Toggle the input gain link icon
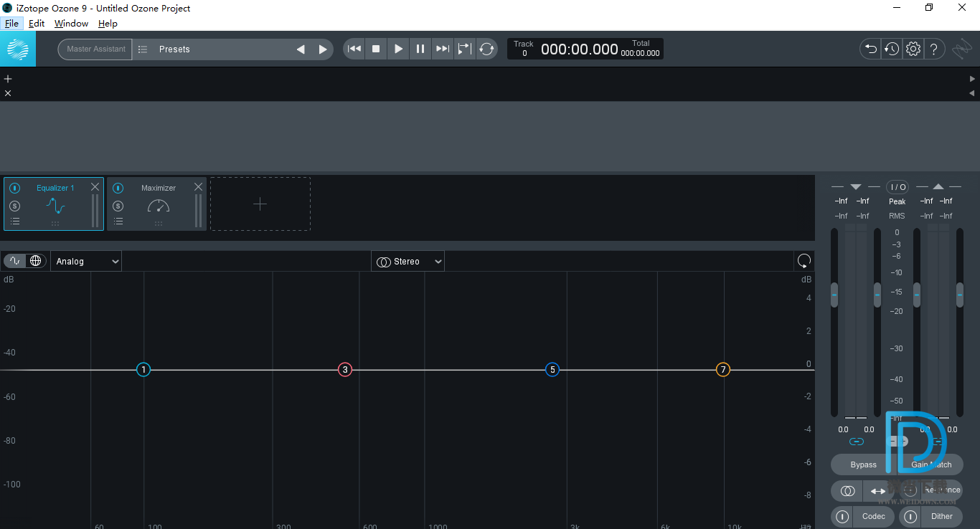The image size is (980, 529). click(857, 442)
